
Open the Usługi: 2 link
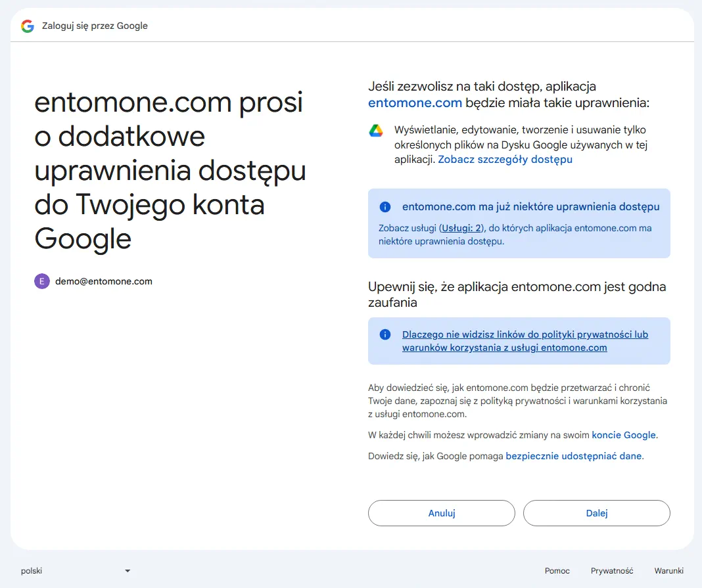click(x=461, y=228)
